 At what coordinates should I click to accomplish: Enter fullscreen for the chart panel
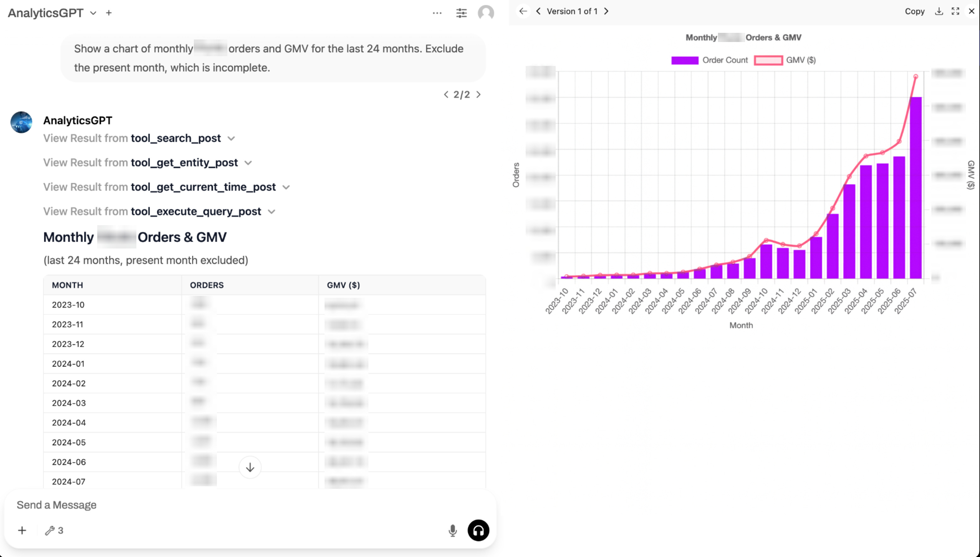(x=955, y=11)
